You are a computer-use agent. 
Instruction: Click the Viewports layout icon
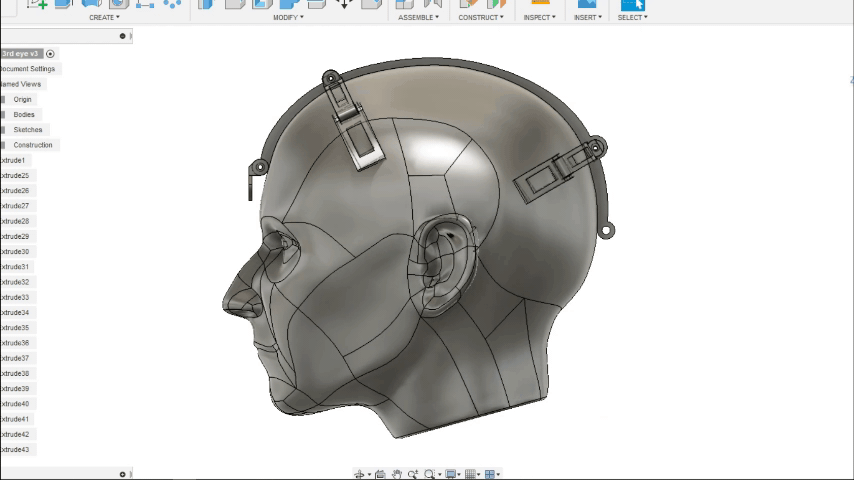[490, 474]
